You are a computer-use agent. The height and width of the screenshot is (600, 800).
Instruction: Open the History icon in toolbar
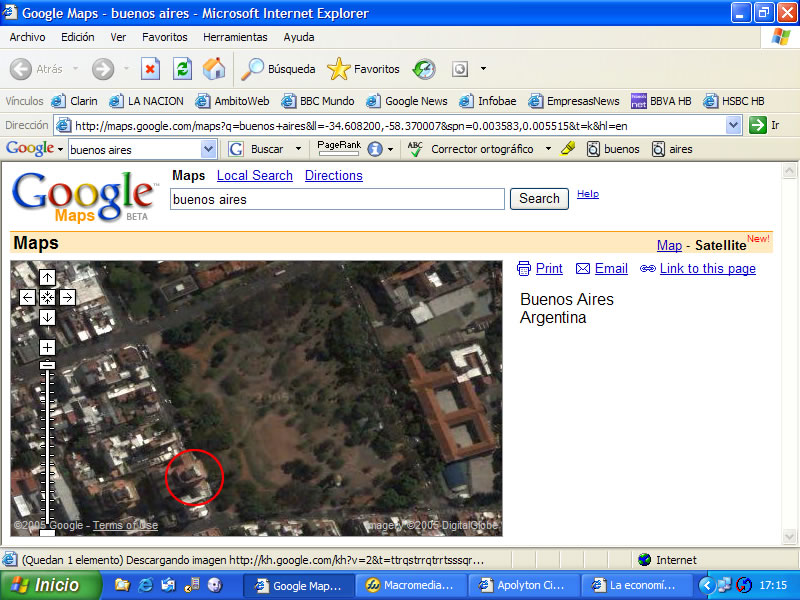424,69
